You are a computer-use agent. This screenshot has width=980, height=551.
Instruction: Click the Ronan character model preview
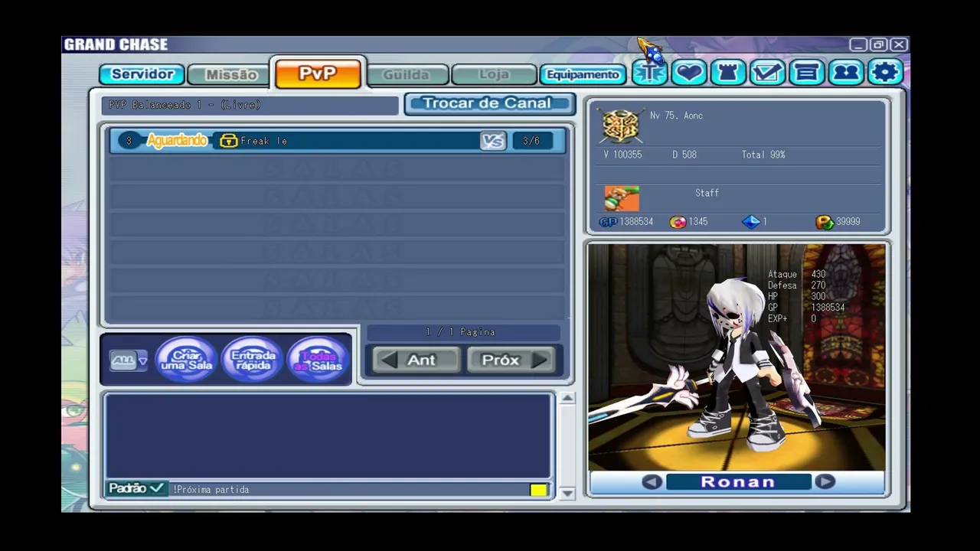(x=737, y=357)
